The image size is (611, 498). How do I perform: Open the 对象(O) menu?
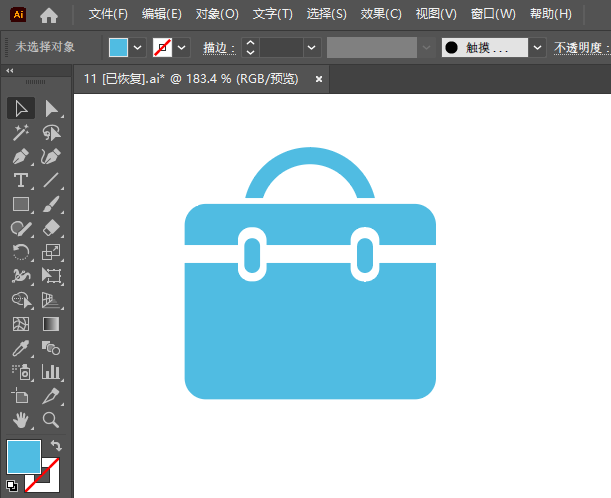click(x=217, y=14)
